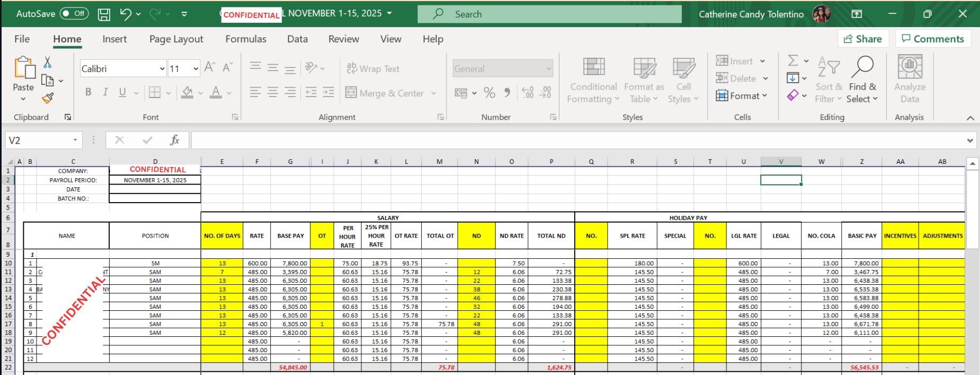
Task: Click the Center align icon
Action: coord(273,92)
